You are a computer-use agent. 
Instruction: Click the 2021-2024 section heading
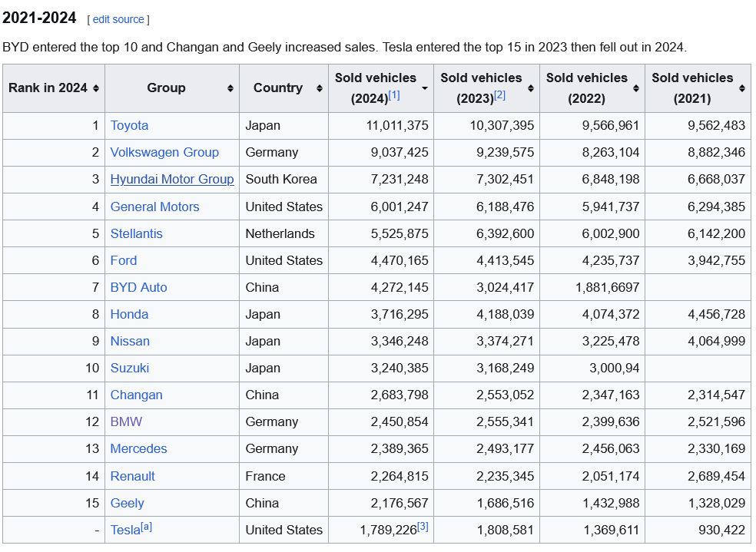click(39, 18)
